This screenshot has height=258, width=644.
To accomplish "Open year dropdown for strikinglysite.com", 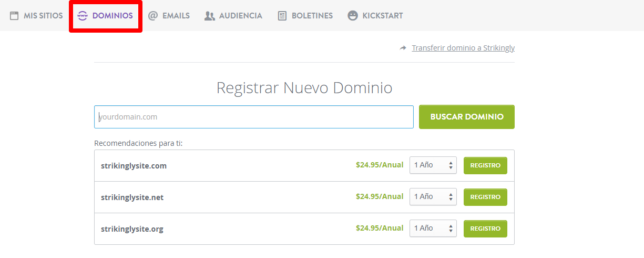I will pos(433,165).
